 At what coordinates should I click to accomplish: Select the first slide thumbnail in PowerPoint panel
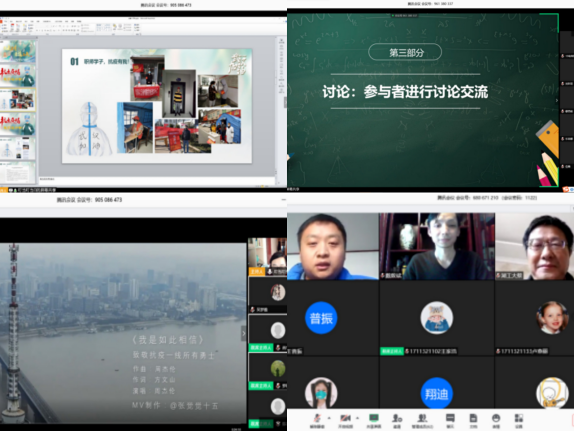(x=18, y=51)
